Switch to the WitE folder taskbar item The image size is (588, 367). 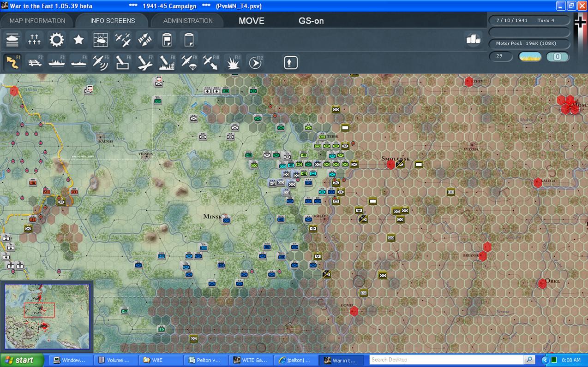[x=160, y=360]
